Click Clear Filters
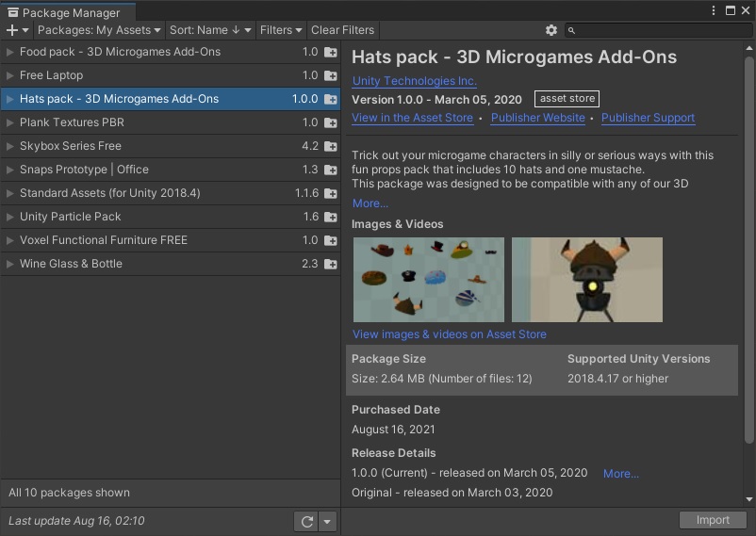The height and width of the screenshot is (536, 756). point(342,30)
